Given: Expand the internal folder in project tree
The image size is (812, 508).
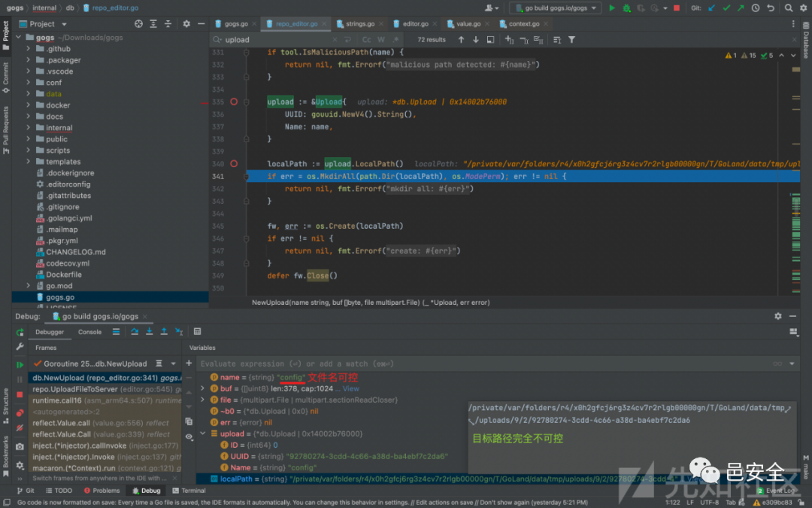Looking at the screenshot, I should pos(29,128).
